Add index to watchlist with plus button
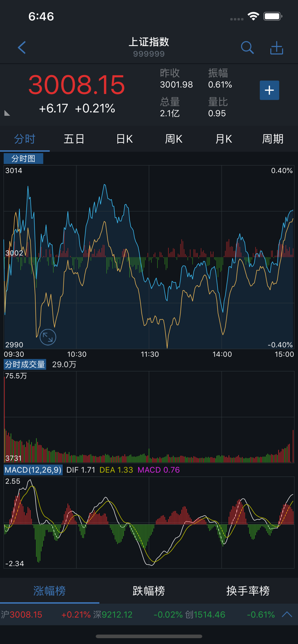Viewport: 298px width, 644px height. click(269, 90)
